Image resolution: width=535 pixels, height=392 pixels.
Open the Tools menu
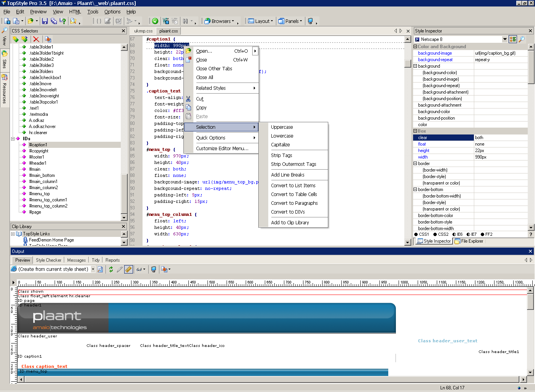93,12
